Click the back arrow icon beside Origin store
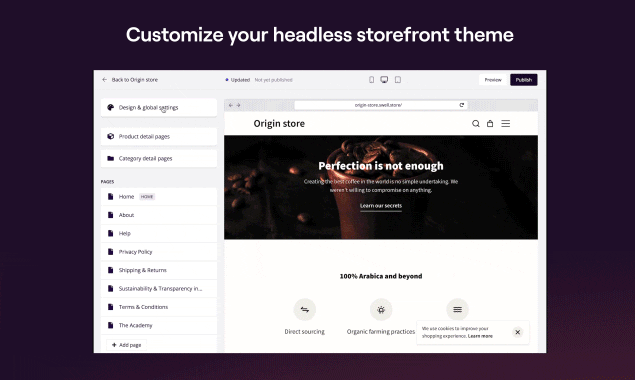The image size is (635, 380). [x=104, y=80]
